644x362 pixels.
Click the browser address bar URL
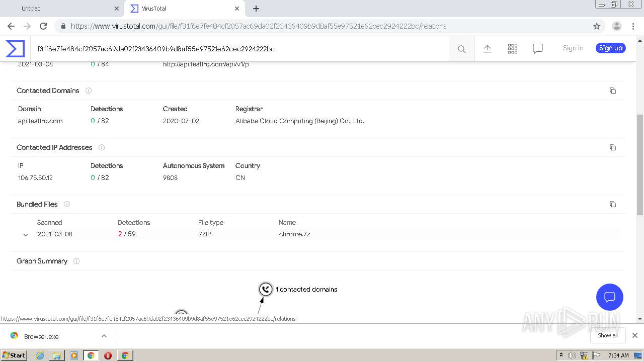259,26
